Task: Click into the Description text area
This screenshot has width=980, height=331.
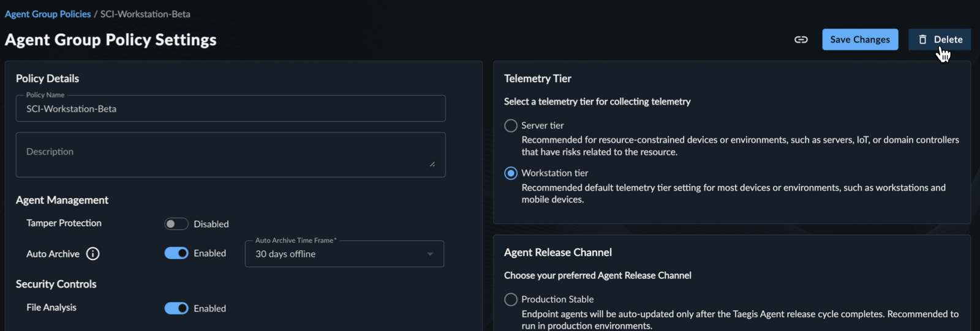Action: 230,155
